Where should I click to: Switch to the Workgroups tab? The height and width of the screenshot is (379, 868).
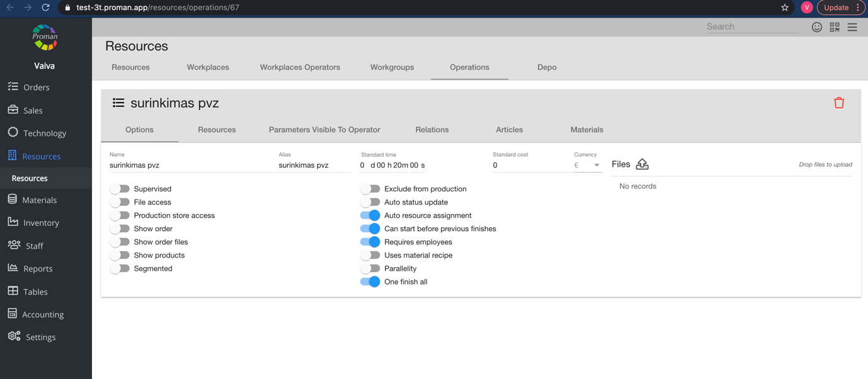(x=392, y=67)
